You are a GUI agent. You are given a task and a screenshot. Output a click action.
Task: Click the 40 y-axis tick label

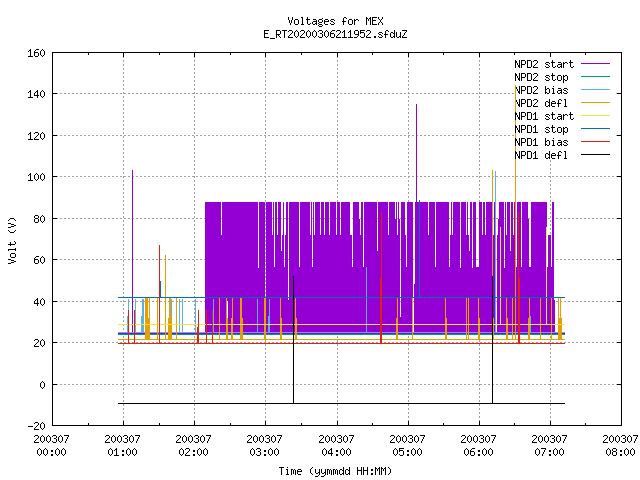39,302
